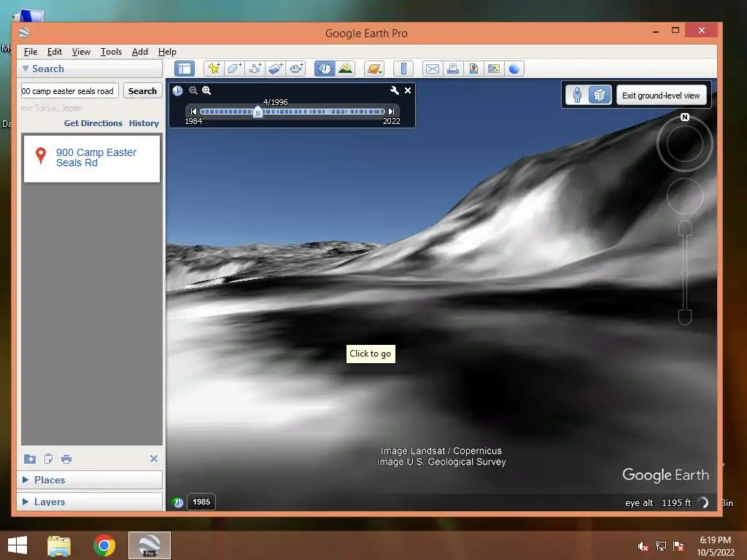Screen dimensions: 747x560
Task: Record a tour with the camera icon
Action: [296, 69]
